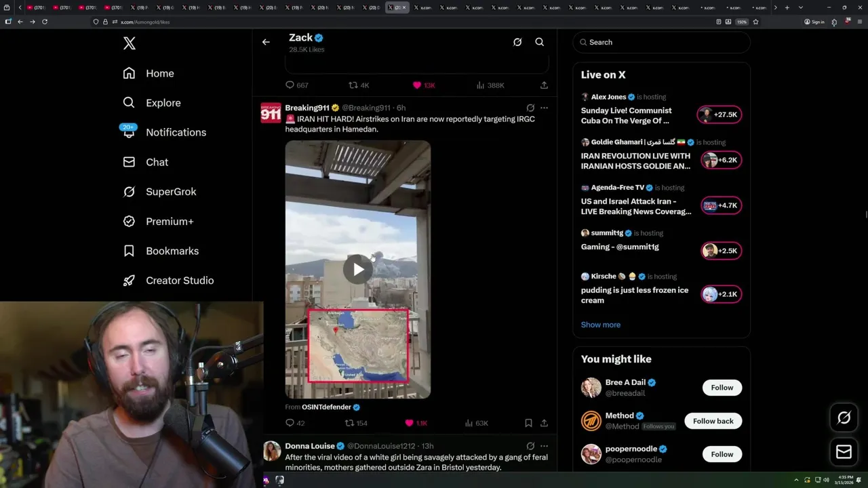Viewport: 868px width, 488px height.
Task: Open the Chat section
Action: (145, 162)
